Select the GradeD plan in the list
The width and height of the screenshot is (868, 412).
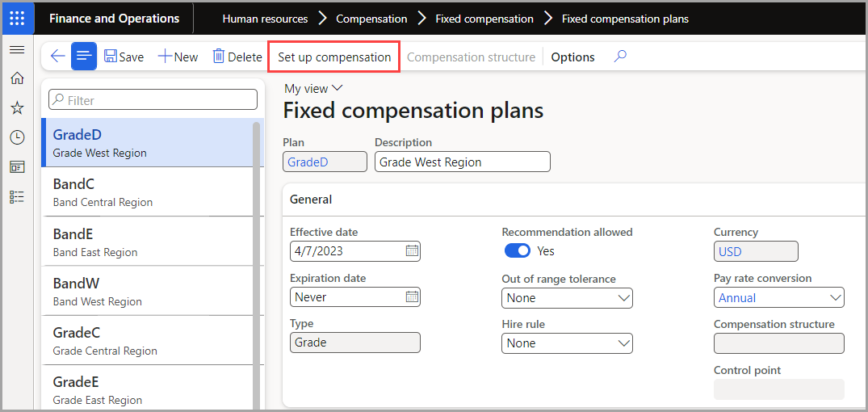147,142
